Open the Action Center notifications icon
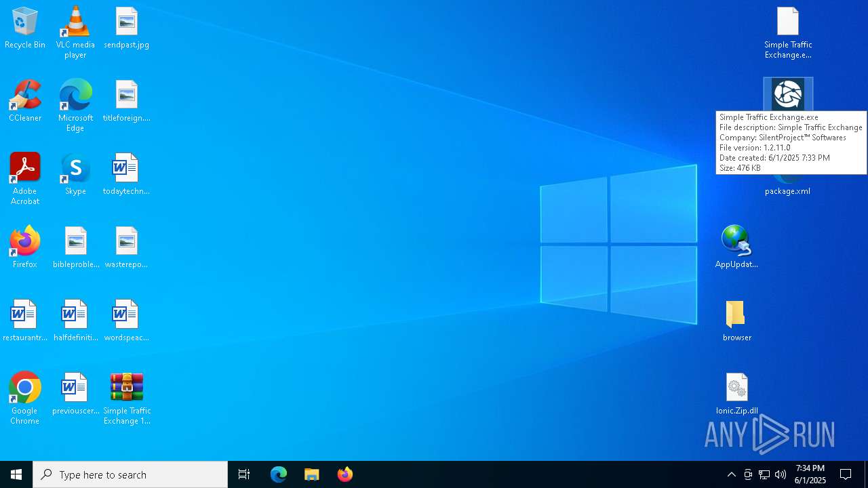 pyautogui.click(x=846, y=474)
